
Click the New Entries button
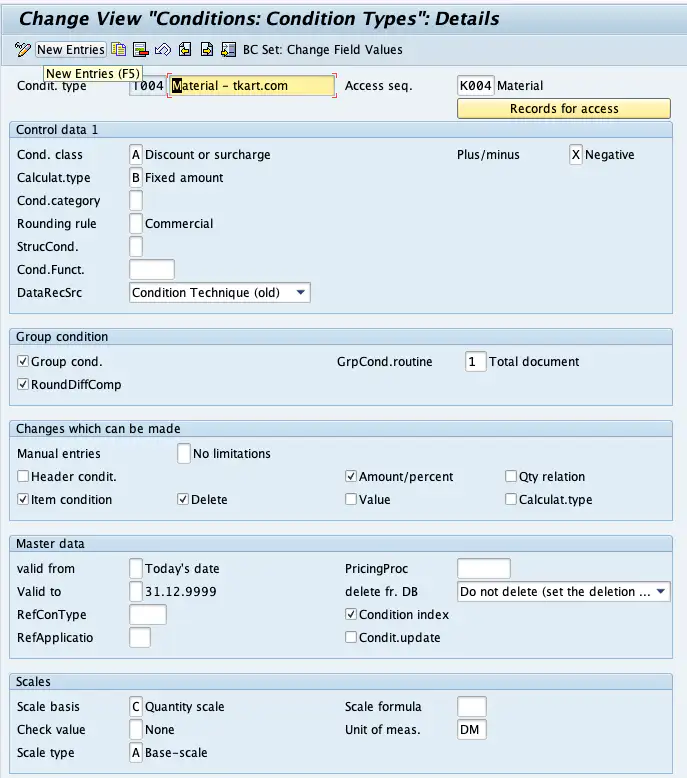coord(71,50)
